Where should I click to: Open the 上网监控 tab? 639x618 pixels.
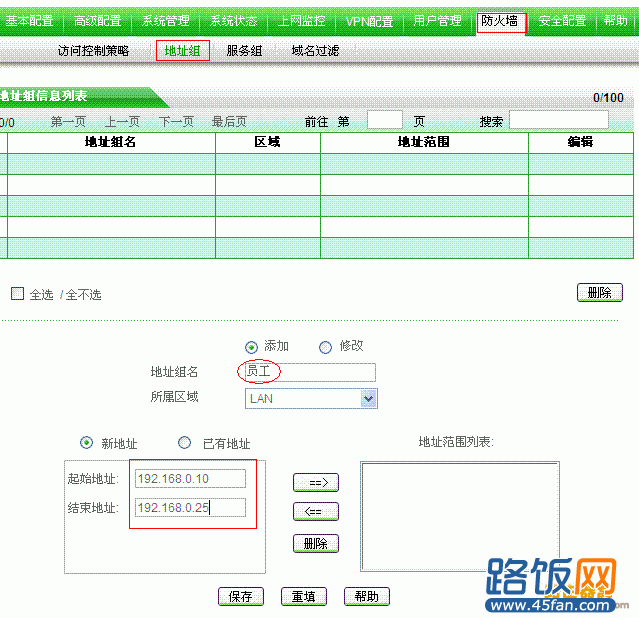click(302, 20)
